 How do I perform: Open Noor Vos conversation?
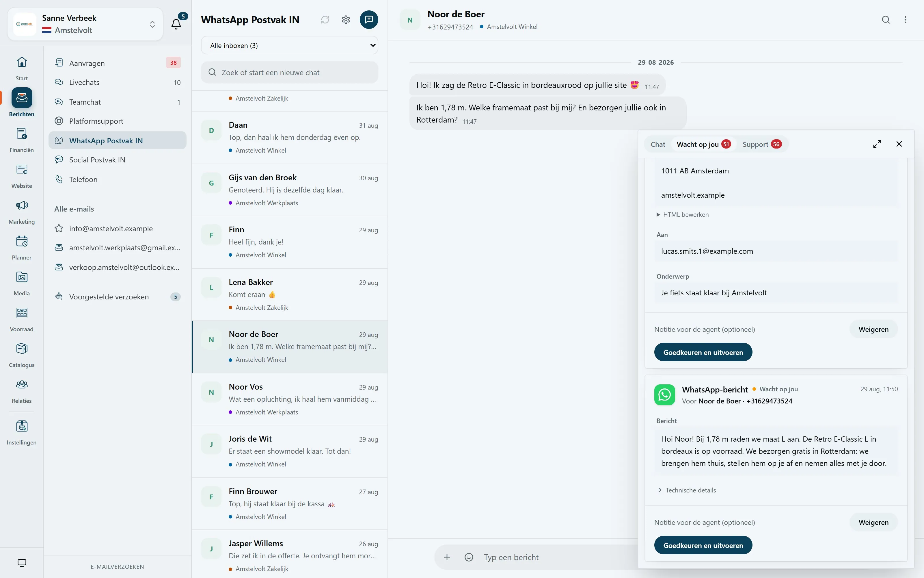[x=289, y=399]
